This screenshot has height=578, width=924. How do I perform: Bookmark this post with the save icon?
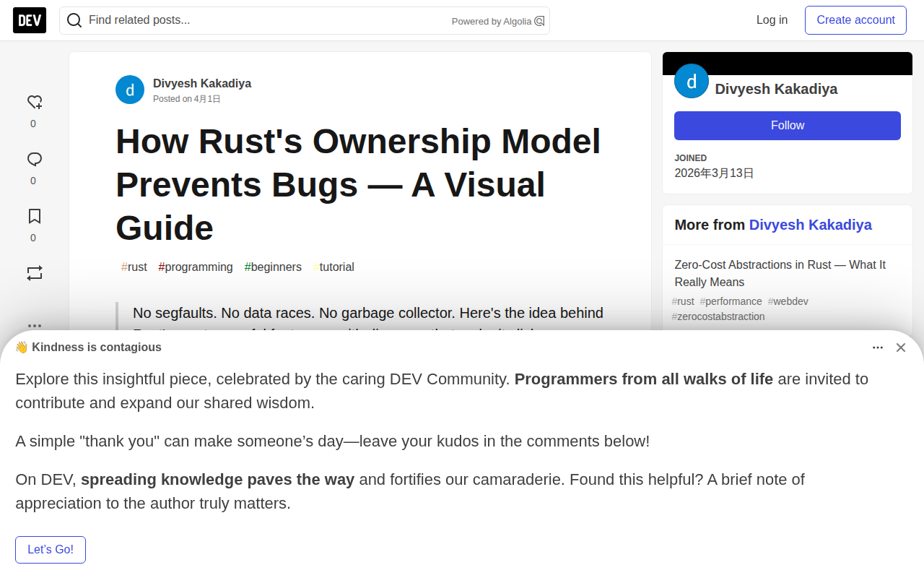34,216
